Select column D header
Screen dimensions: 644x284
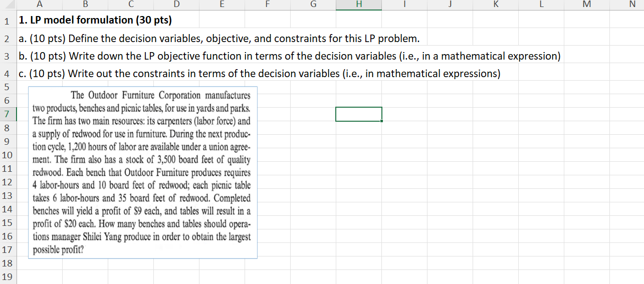pyautogui.click(x=176, y=5)
